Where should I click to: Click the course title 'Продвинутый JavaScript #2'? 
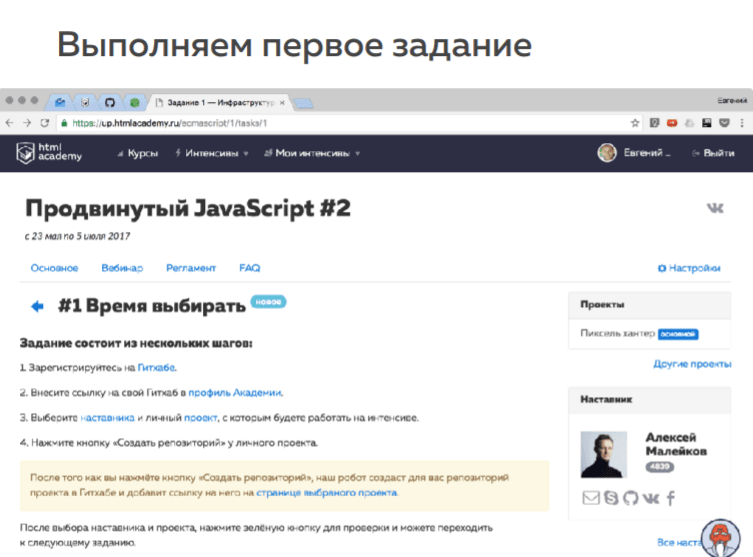click(188, 208)
